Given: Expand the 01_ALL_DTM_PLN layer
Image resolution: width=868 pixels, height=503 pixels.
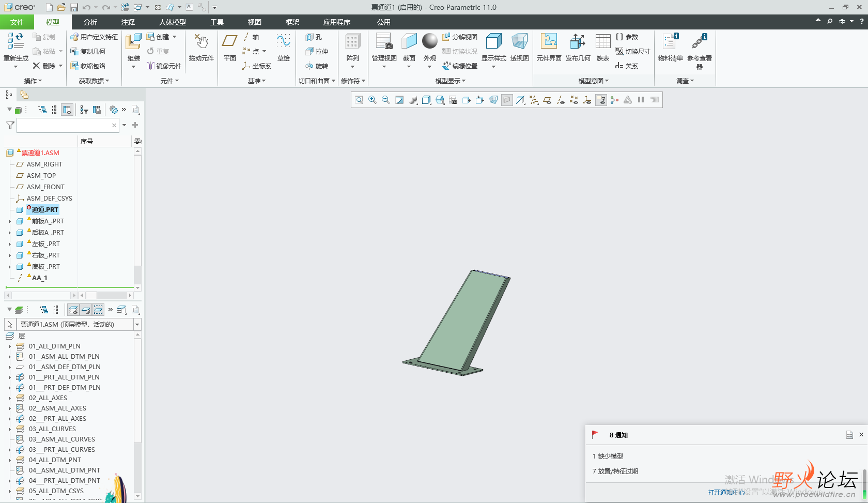Looking at the screenshot, I should [9, 346].
